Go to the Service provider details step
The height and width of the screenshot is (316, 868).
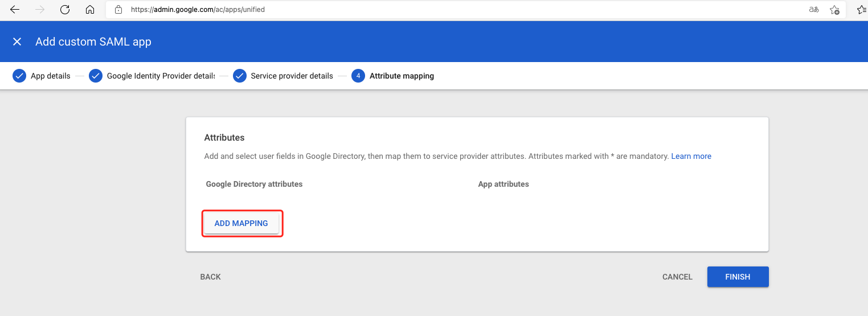292,76
